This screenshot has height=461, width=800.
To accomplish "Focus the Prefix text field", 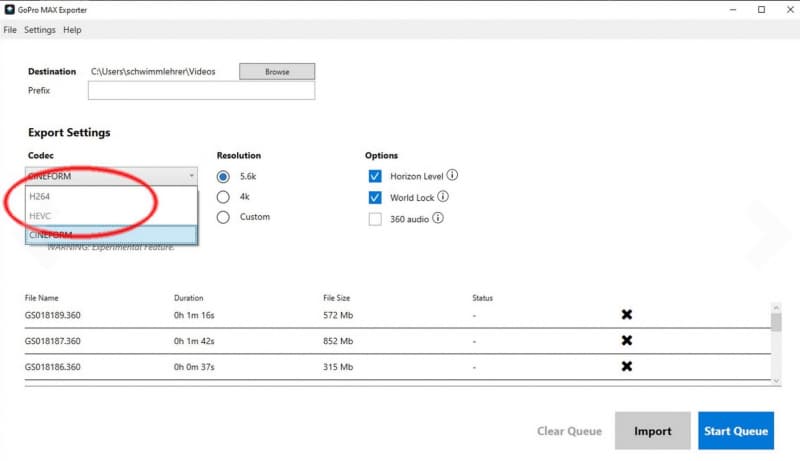I will pyautogui.click(x=201, y=91).
